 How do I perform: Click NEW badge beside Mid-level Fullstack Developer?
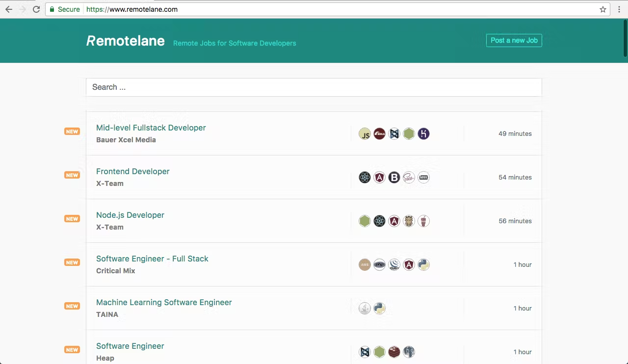[x=72, y=131]
